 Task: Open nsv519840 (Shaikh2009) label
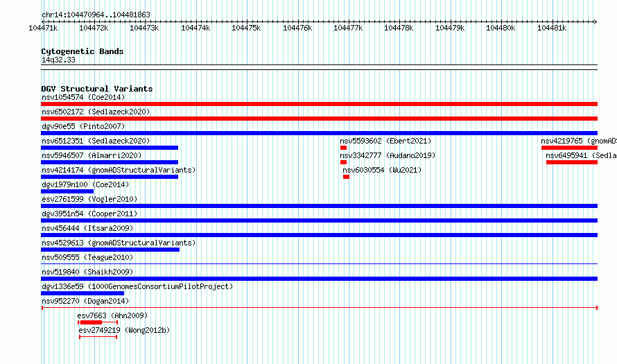pyautogui.click(x=87, y=272)
